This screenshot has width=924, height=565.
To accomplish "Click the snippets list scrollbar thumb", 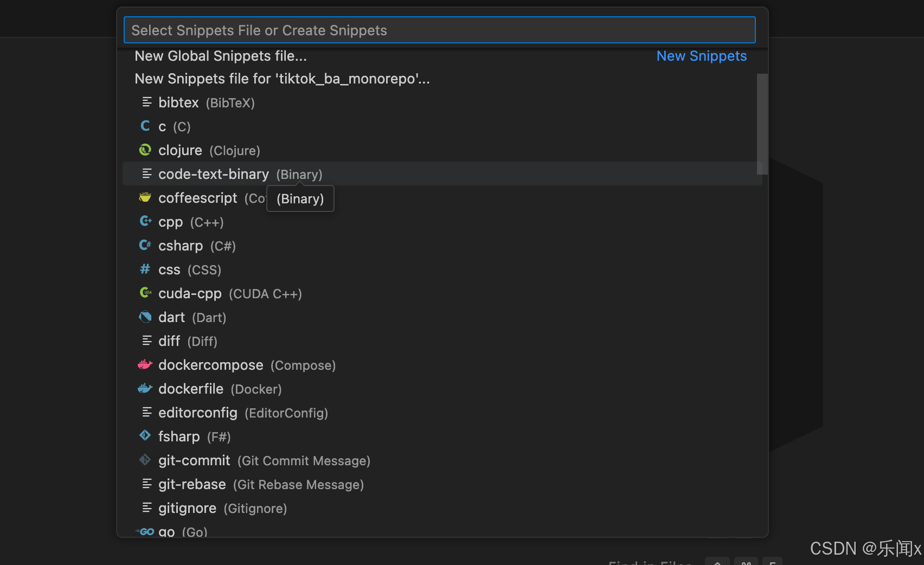I will 762,124.
